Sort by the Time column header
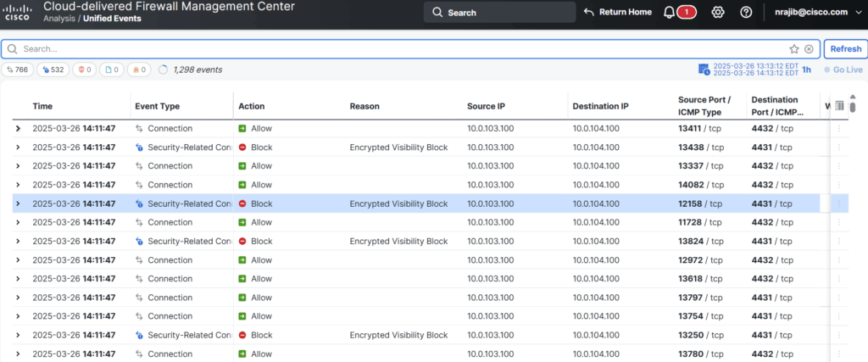The image size is (868, 362). pyautogui.click(x=42, y=106)
